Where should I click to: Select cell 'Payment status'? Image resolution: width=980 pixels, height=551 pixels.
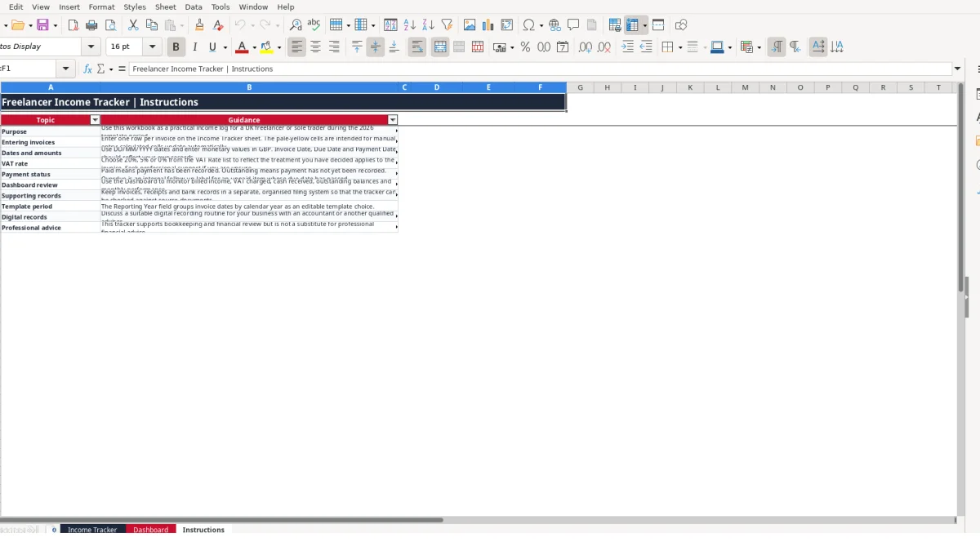pos(51,174)
